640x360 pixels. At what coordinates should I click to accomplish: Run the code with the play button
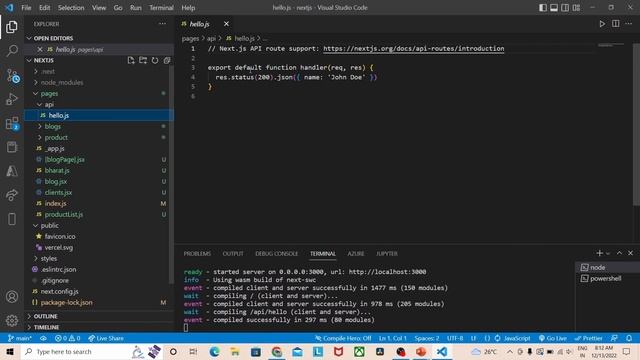602,24
